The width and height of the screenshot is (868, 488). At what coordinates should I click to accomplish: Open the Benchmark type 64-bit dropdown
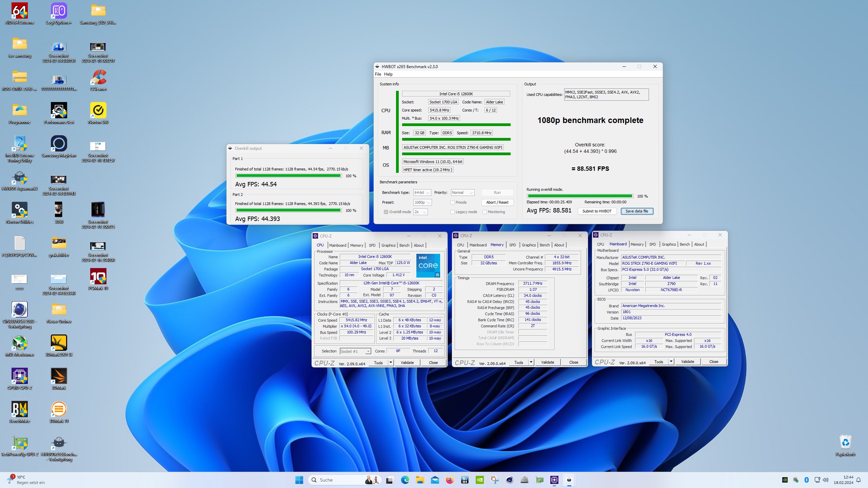422,192
